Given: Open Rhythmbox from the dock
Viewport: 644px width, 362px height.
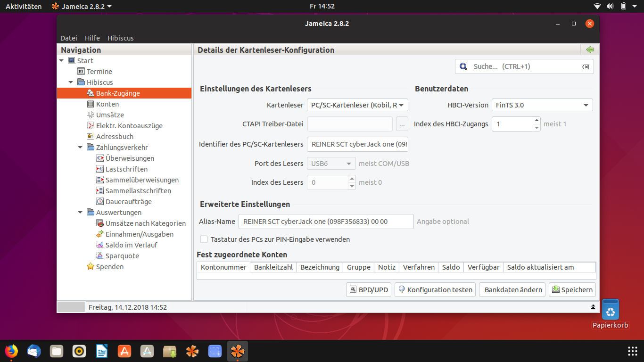Looking at the screenshot, I should 79,351.
